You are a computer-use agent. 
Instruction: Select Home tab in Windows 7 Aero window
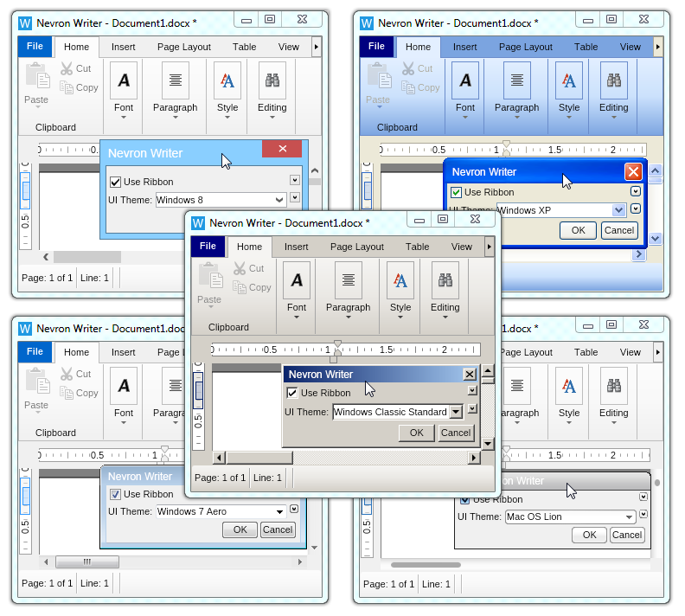(x=76, y=352)
